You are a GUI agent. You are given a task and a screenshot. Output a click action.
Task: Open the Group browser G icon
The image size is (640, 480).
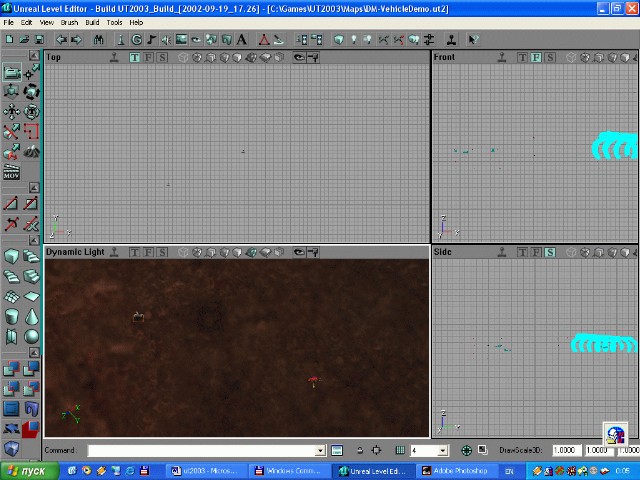136,40
